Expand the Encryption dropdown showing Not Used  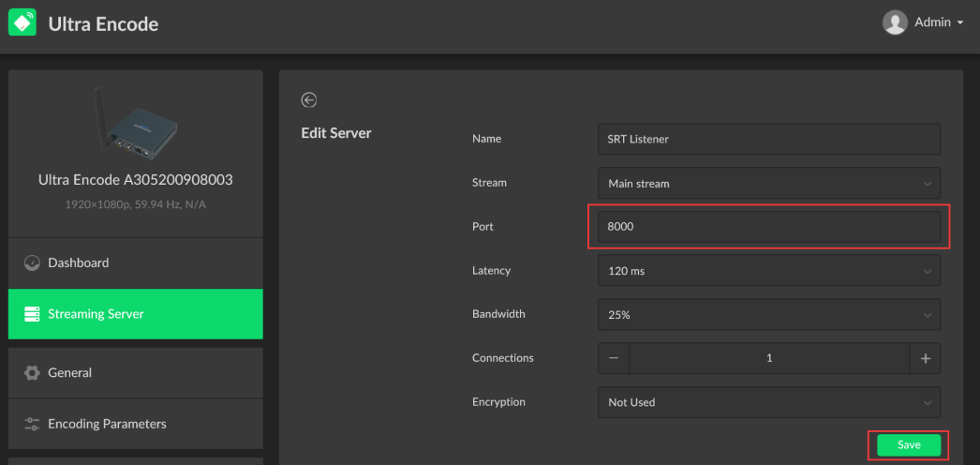(x=769, y=402)
